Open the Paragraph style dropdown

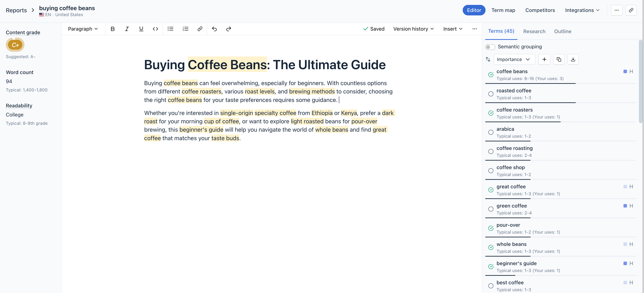tap(83, 29)
